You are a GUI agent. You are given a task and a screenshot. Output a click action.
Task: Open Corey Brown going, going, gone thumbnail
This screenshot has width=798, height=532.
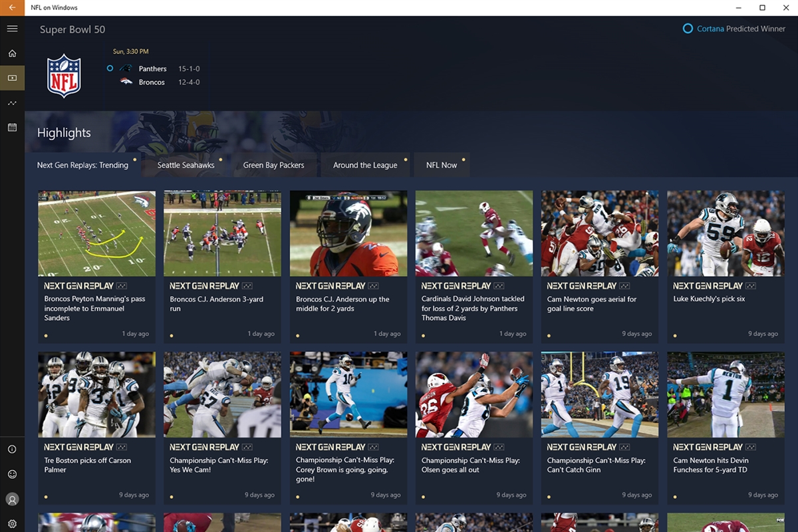coord(348,394)
